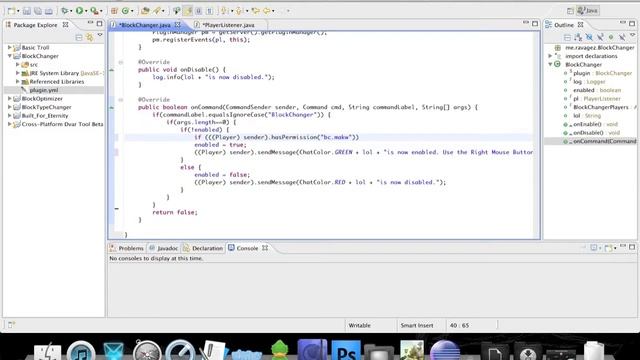Click the Search flashlight toolbar icon
Viewport: 640px width, 360px height.
coord(157,11)
